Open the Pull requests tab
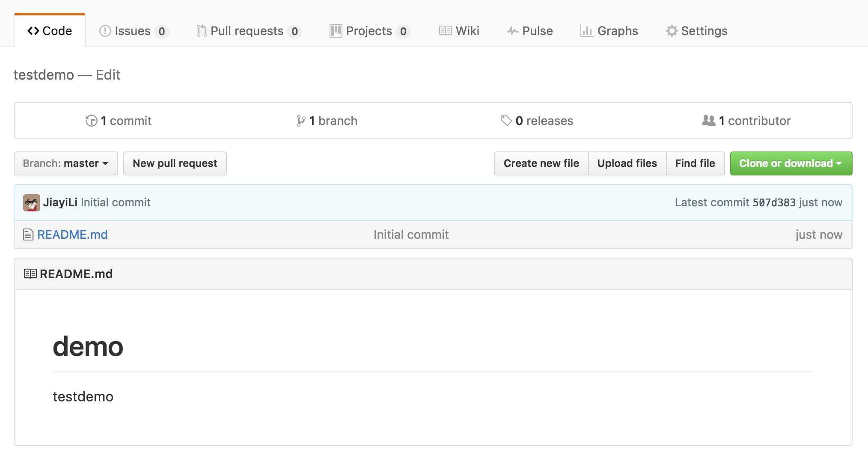The height and width of the screenshot is (463, 868). coord(249,31)
